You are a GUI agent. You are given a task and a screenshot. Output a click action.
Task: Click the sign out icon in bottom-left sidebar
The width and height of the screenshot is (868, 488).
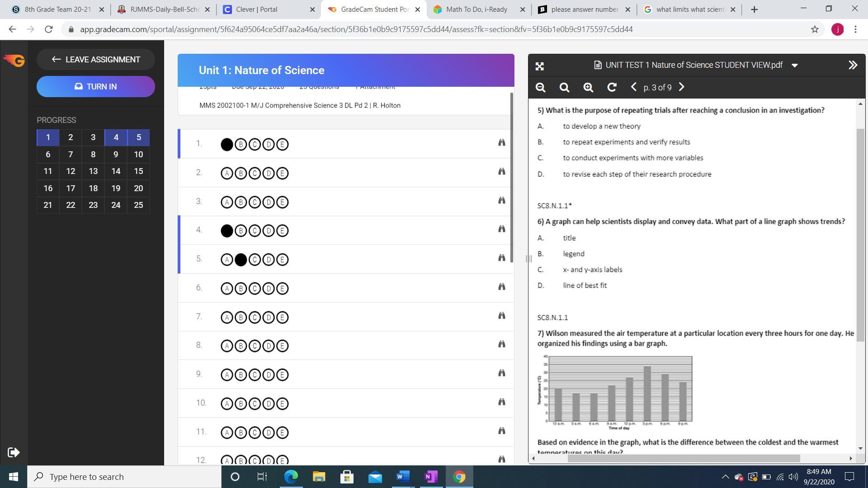(x=14, y=452)
